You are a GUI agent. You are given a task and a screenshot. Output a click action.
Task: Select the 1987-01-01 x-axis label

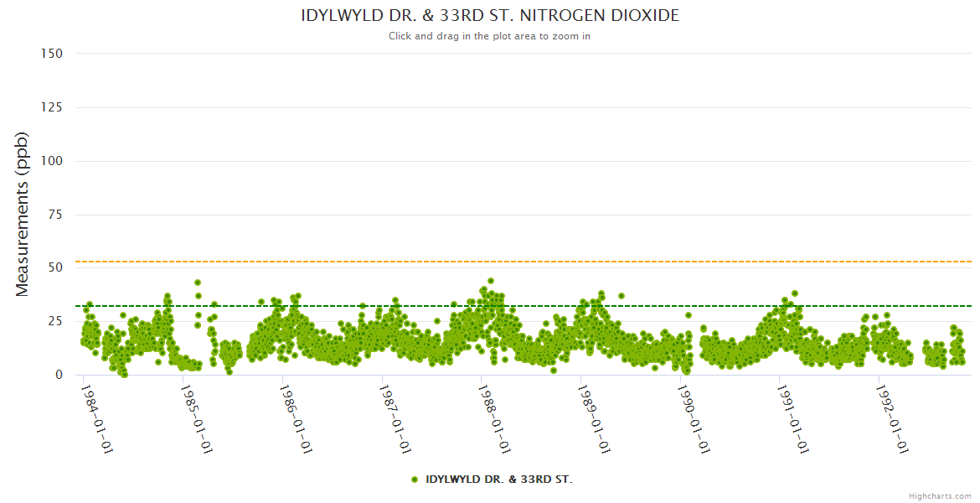[396, 419]
